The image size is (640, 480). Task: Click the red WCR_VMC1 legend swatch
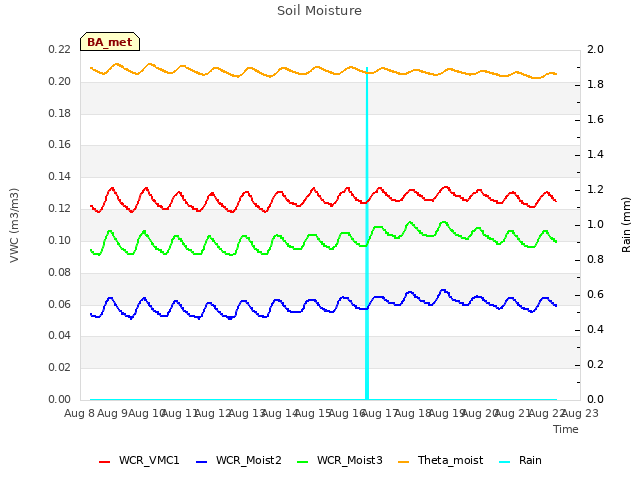pyautogui.click(x=104, y=462)
